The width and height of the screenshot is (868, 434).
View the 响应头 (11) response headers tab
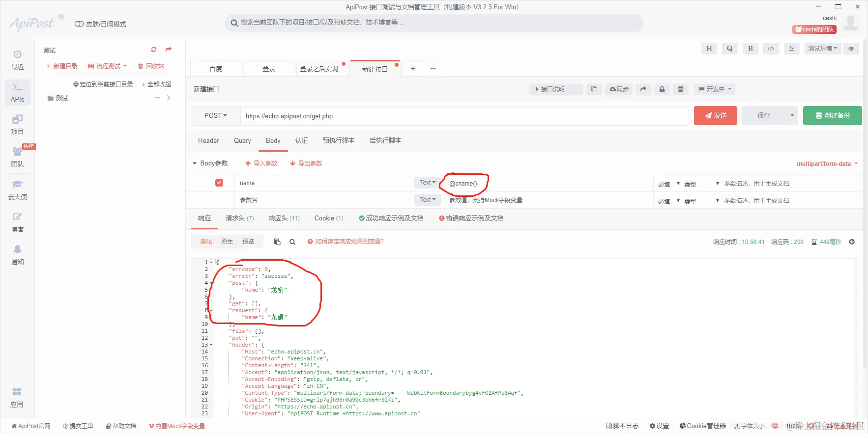tap(284, 218)
